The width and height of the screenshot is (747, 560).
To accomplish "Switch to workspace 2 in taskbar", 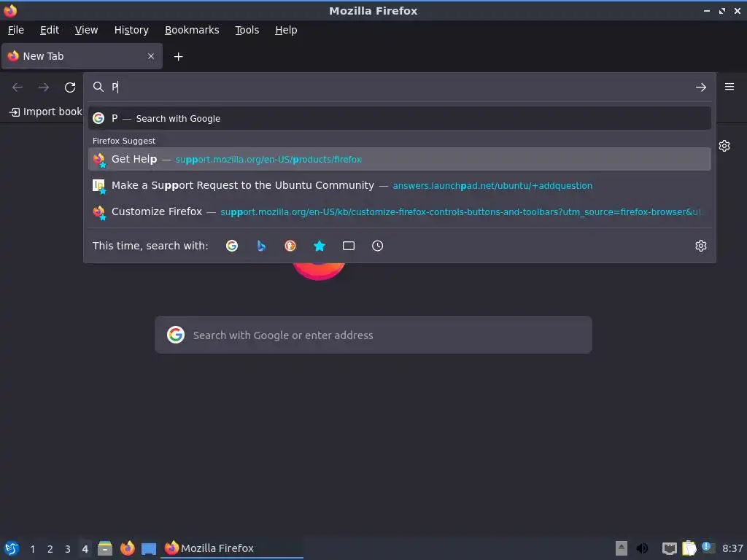I will [50, 548].
